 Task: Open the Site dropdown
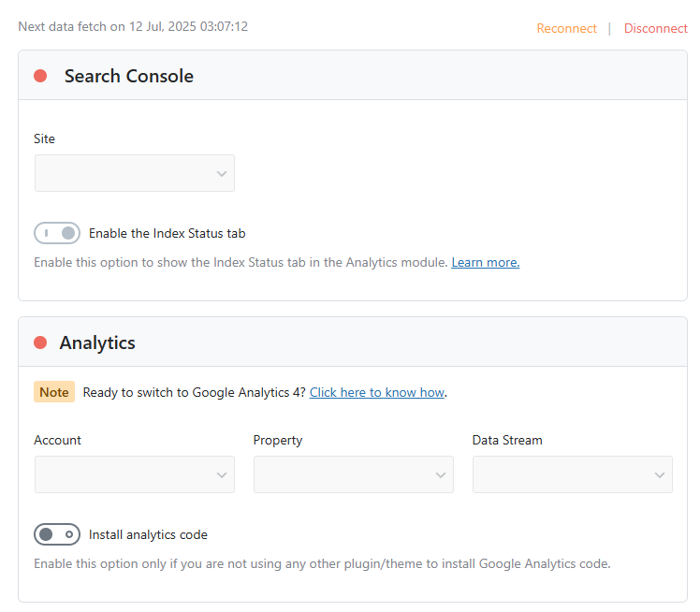tap(135, 174)
